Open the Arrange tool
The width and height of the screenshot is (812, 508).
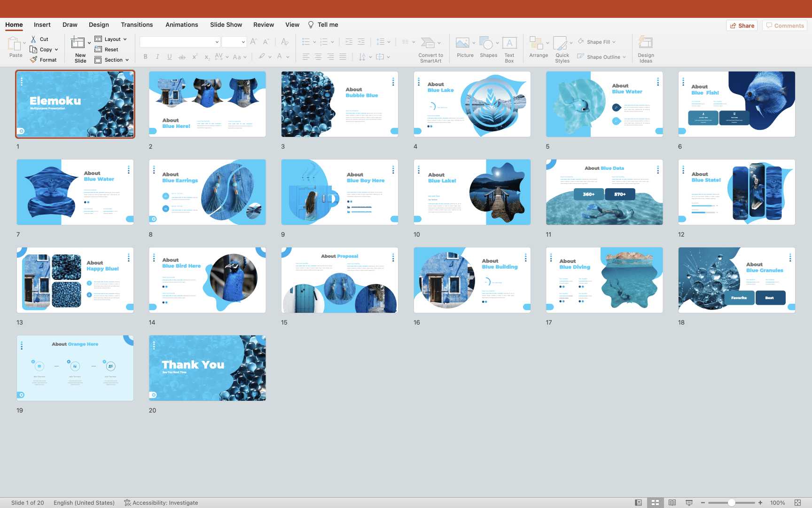536,43
